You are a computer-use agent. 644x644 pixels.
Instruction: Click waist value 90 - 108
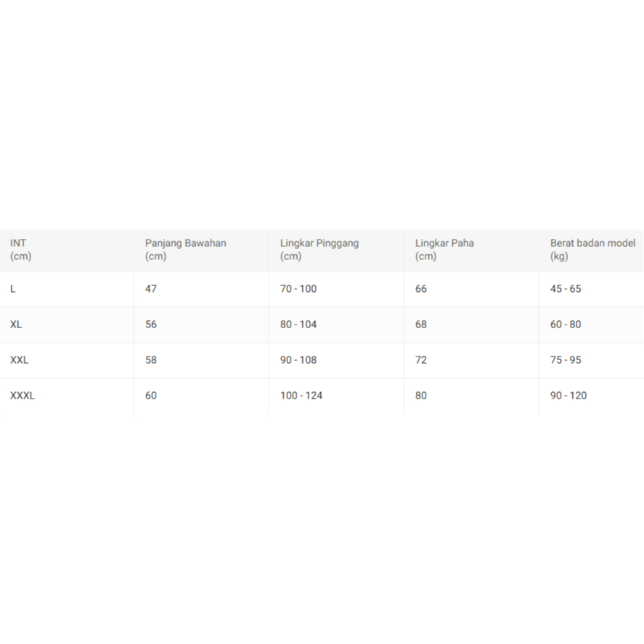coord(298,360)
